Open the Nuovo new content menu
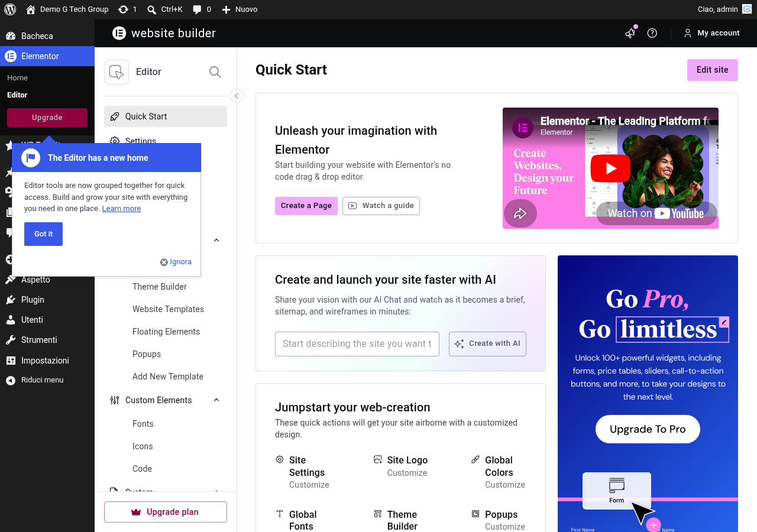Image resolution: width=757 pixels, height=532 pixels. click(x=240, y=9)
